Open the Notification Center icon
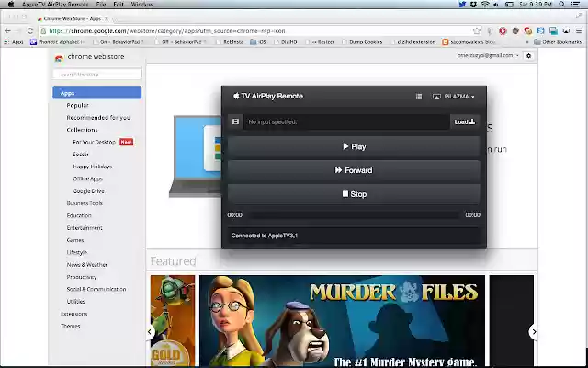 (x=576, y=4)
